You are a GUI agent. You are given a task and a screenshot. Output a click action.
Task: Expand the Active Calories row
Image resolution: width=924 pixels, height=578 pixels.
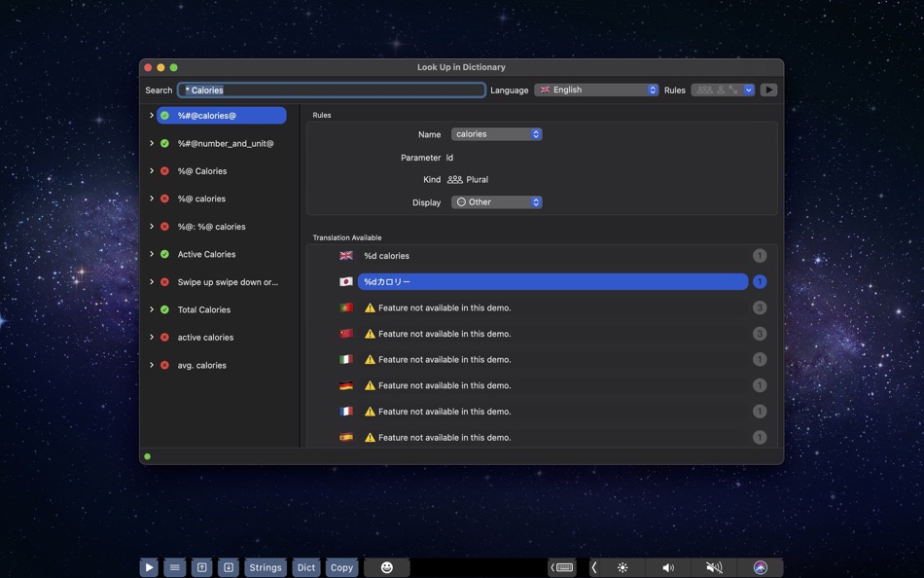click(152, 254)
